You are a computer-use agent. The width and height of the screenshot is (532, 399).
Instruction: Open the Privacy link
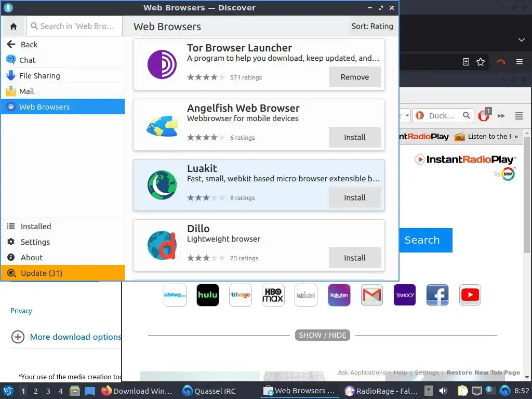point(21,311)
